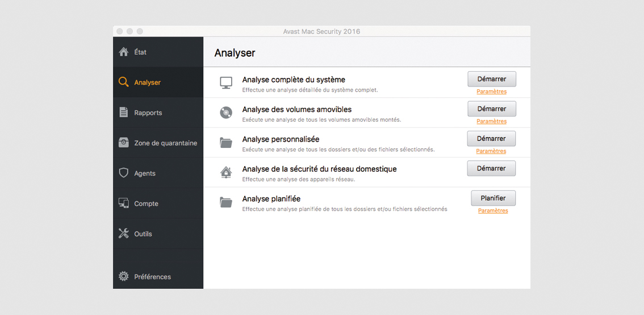Image resolution: width=644 pixels, height=315 pixels.
Task: Click the Analyse complète du système title
Action: click(x=294, y=80)
